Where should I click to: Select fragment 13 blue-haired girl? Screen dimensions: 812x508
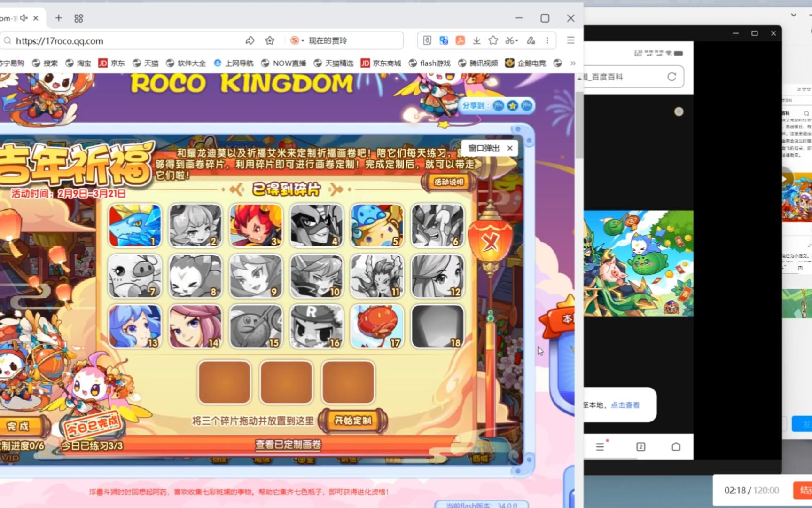tap(135, 326)
